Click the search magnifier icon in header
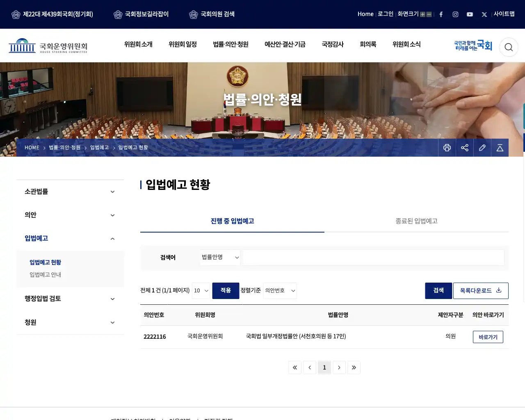The image size is (525, 420). click(509, 47)
